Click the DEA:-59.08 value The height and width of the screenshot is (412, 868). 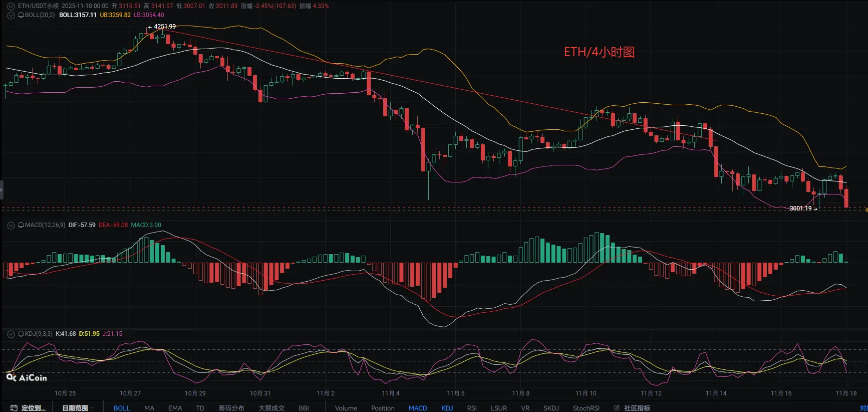[113, 225]
